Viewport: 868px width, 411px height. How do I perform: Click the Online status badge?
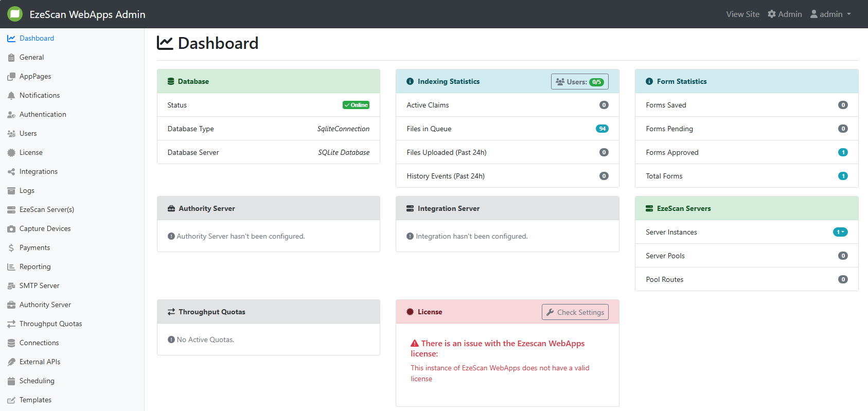pos(356,105)
